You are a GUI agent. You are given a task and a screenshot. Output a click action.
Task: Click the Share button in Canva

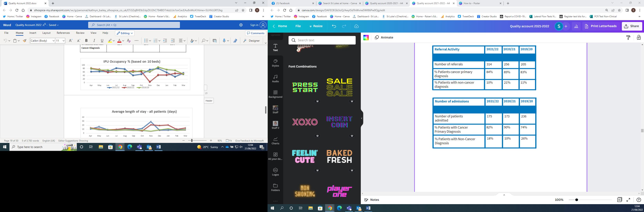click(631, 26)
